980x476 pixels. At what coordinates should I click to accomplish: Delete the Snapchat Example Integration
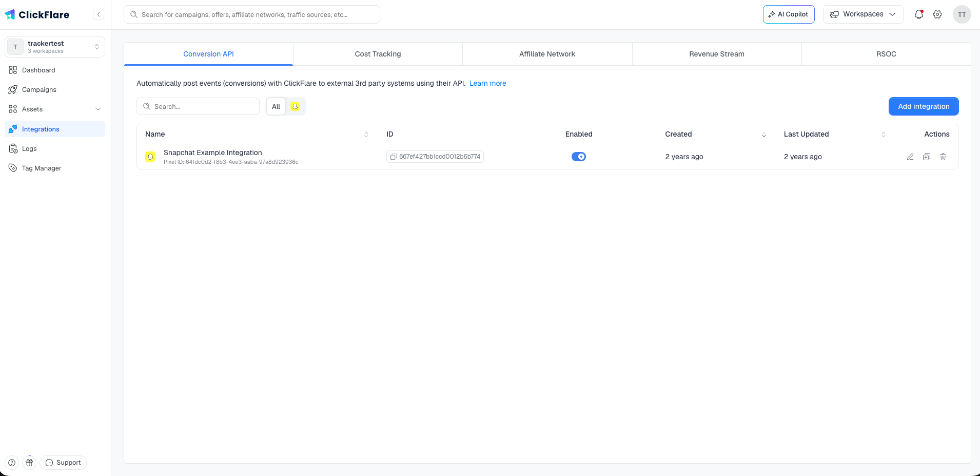pyautogui.click(x=943, y=157)
